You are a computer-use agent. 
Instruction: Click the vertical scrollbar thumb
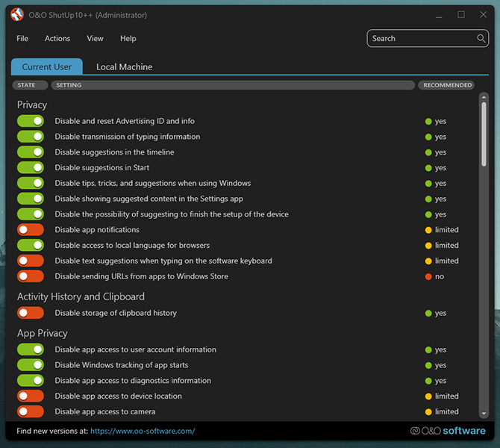point(484,134)
